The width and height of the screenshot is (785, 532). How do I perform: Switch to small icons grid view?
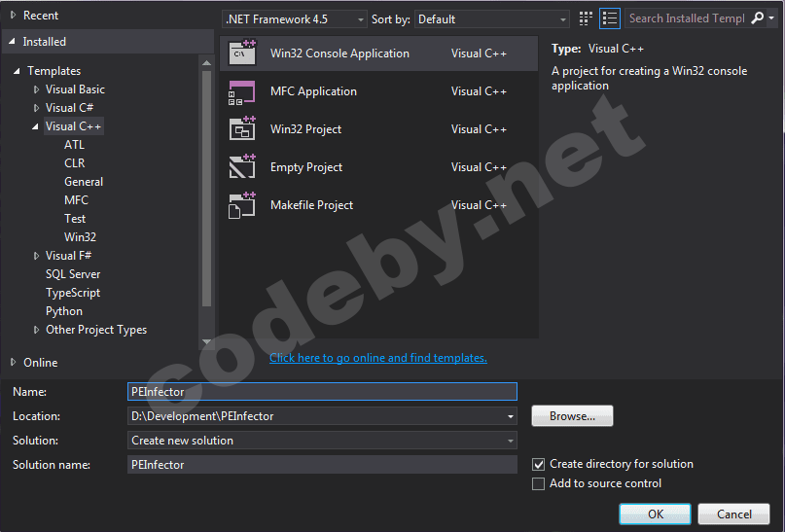(586, 19)
